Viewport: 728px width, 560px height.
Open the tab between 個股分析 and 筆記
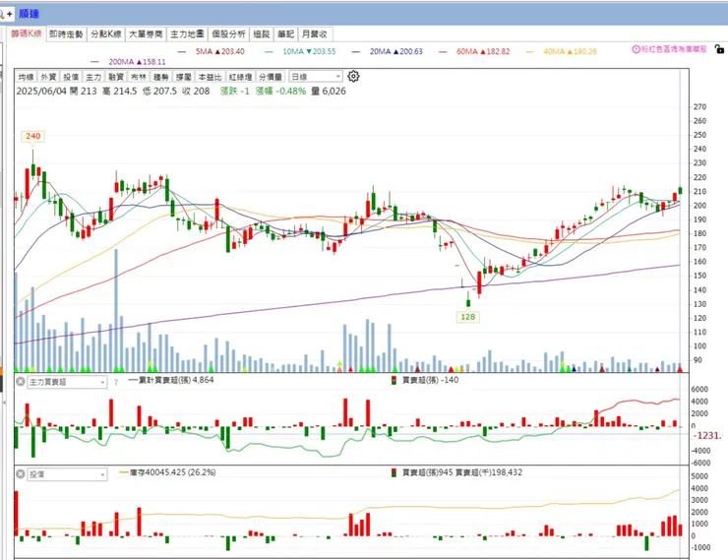pos(262,34)
